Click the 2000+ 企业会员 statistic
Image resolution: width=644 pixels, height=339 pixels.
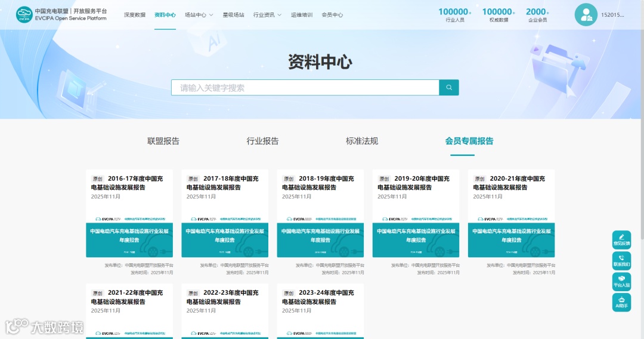(x=537, y=15)
